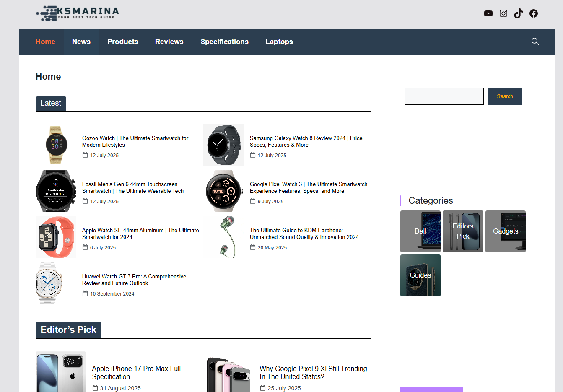Screen dimensions: 563x392
Task: Open the Laptops menu item
Action: tap(279, 42)
